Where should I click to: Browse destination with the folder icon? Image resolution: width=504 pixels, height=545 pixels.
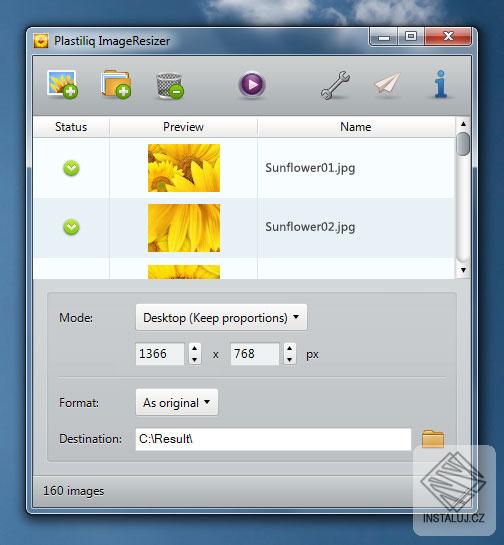(433, 439)
